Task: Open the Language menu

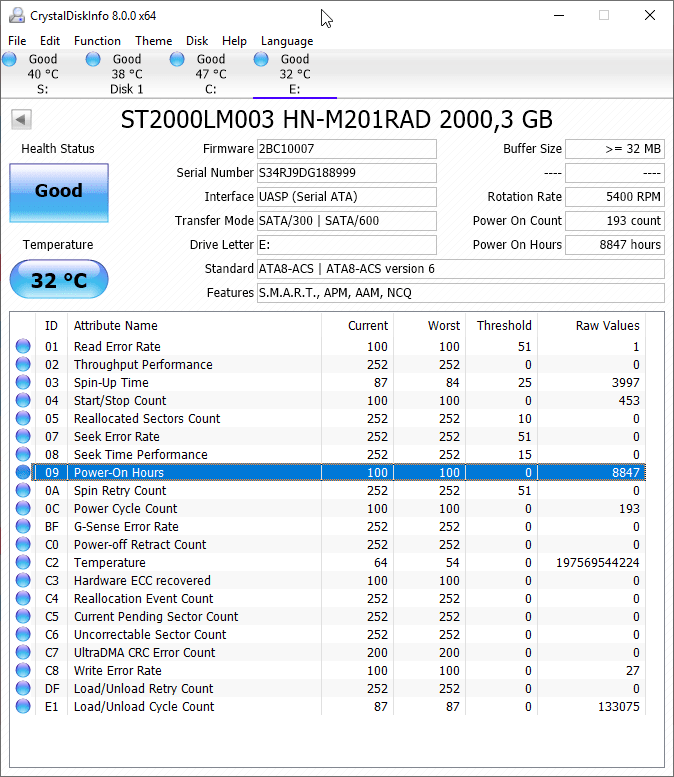Action: click(x=287, y=41)
